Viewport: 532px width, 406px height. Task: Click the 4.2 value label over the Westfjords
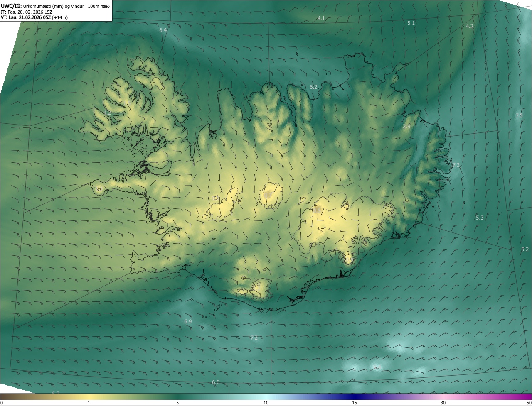point(107,113)
